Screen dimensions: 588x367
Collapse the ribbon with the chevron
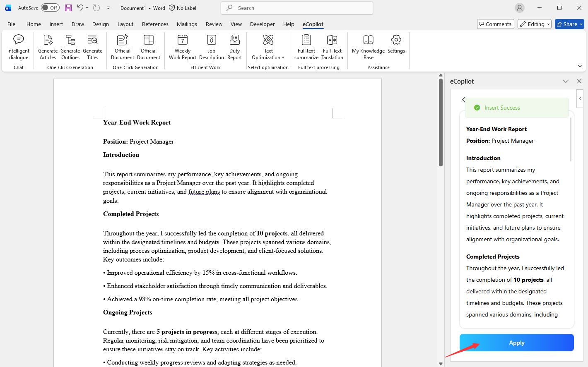pyautogui.click(x=580, y=66)
